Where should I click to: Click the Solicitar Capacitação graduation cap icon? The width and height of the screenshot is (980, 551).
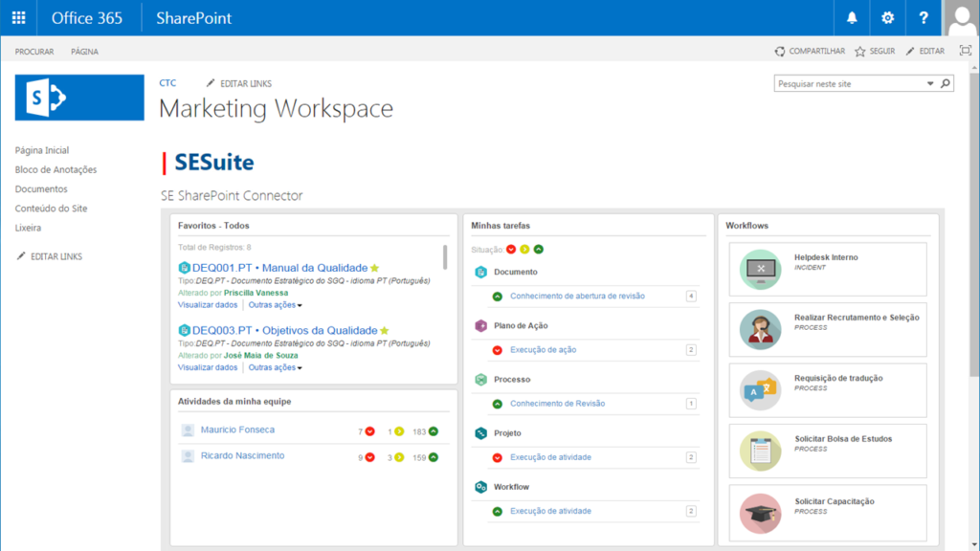(x=760, y=513)
